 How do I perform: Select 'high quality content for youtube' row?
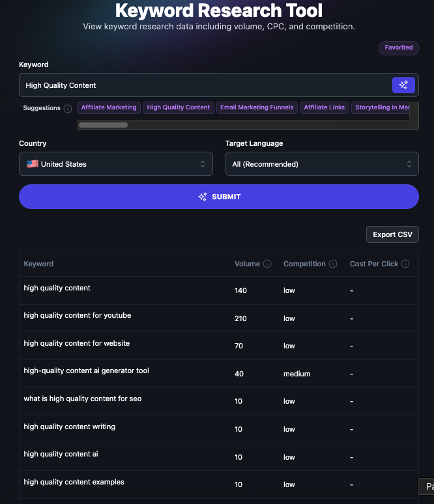click(x=219, y=318)
